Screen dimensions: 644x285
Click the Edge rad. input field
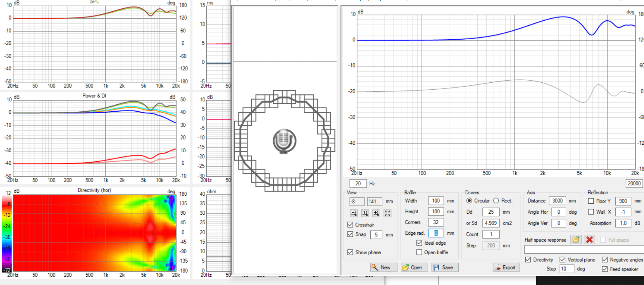tap(436, 233)
